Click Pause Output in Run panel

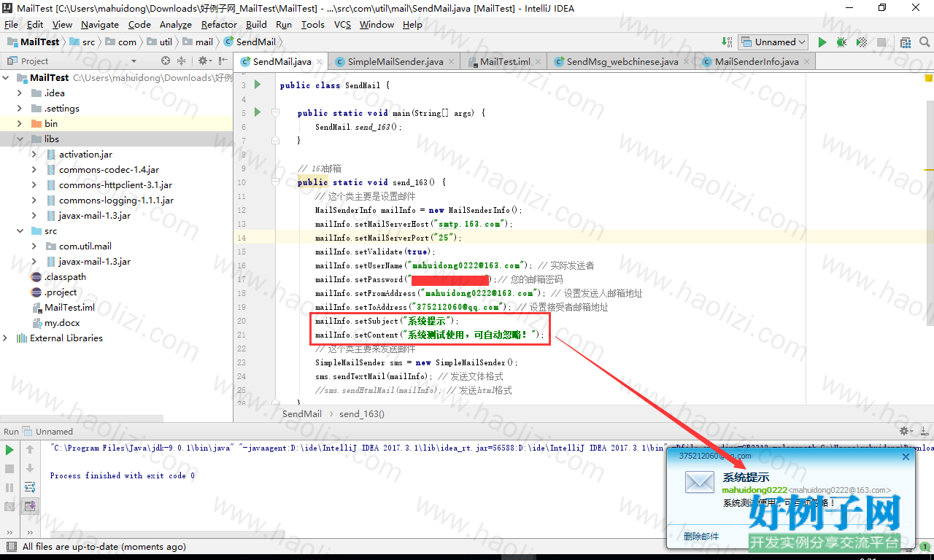[9, 488]
